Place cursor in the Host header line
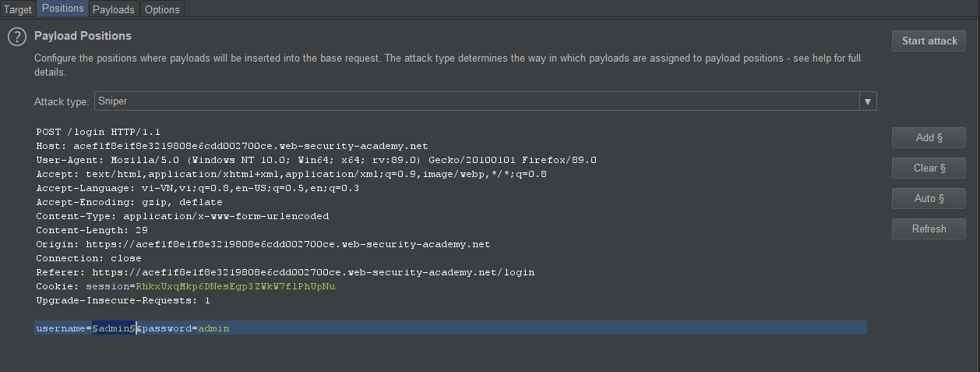This screenshot has height=372, width=980. [231, 146]
